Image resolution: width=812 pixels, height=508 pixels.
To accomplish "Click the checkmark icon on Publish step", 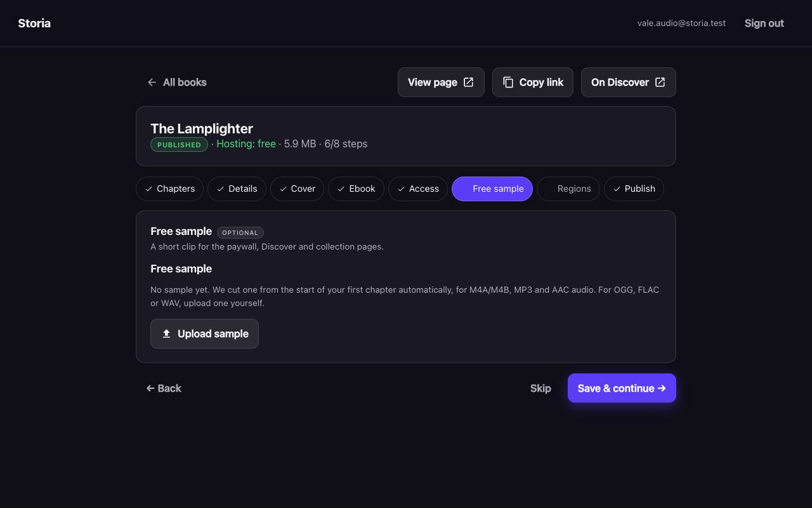I will [x=617, y=189].
